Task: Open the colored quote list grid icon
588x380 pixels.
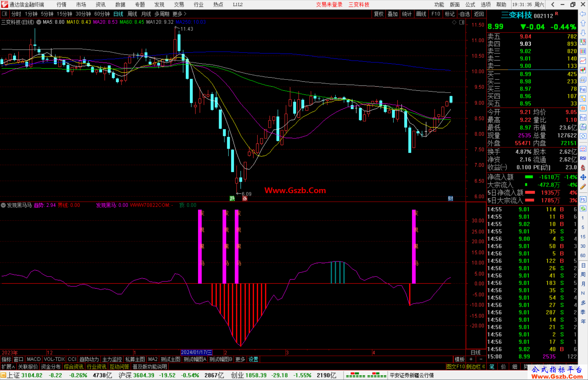Action: pyautogui.click(x=583, y=51)
